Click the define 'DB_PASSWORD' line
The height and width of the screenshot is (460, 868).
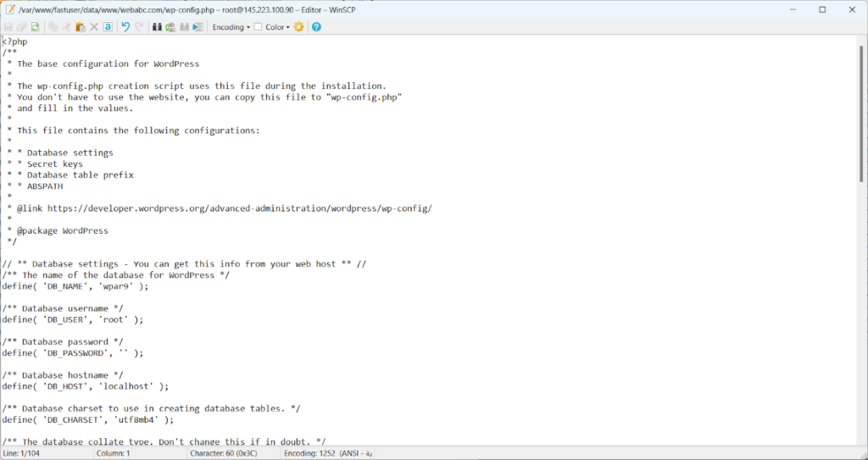click(x=73, y=352)
